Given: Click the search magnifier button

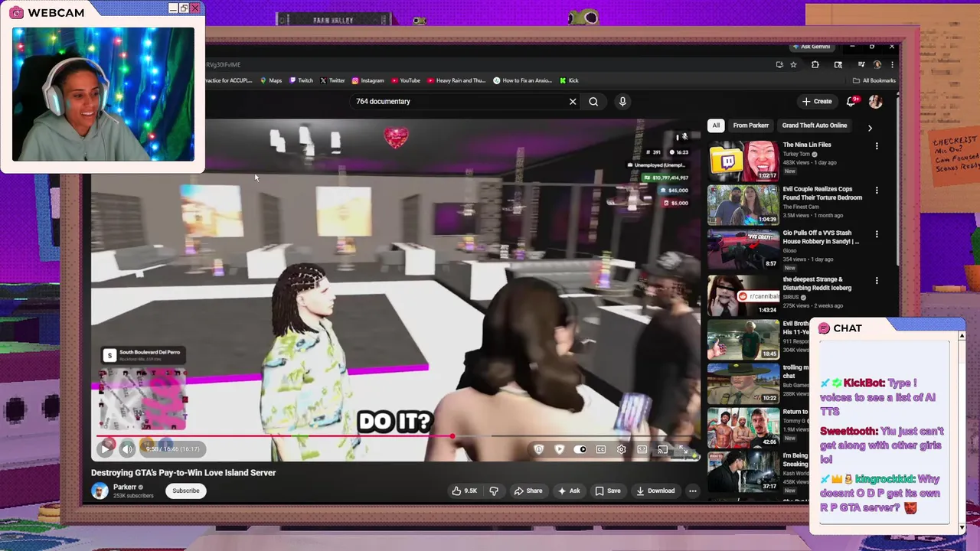Looking at the screenshot, I should click(x=593, y=101).
